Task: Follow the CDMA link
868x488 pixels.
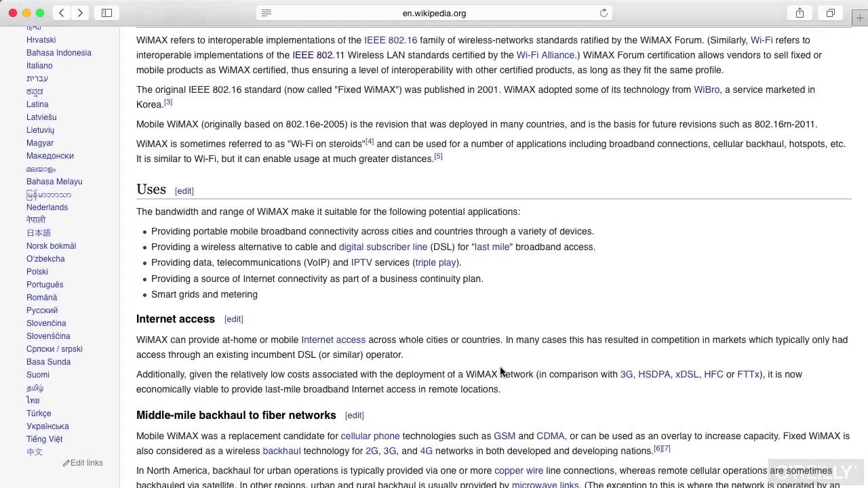Action: click(551, 436)
